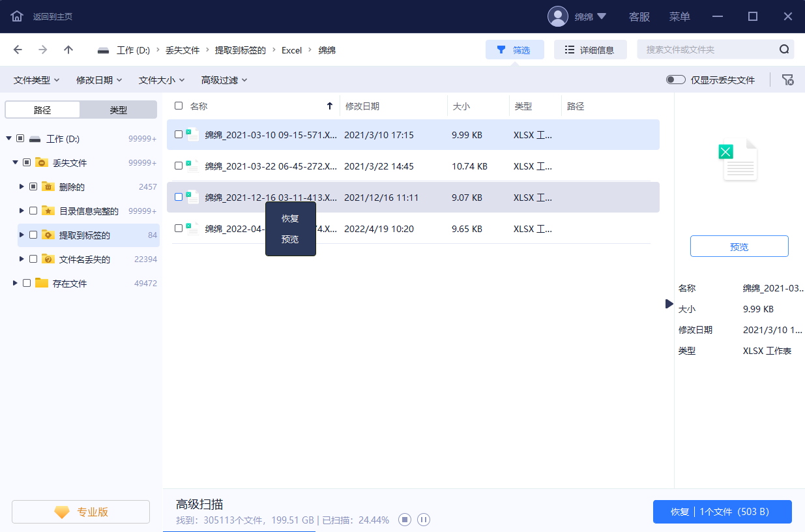Open the 文件类型 dropdown filter

(37, 80)
